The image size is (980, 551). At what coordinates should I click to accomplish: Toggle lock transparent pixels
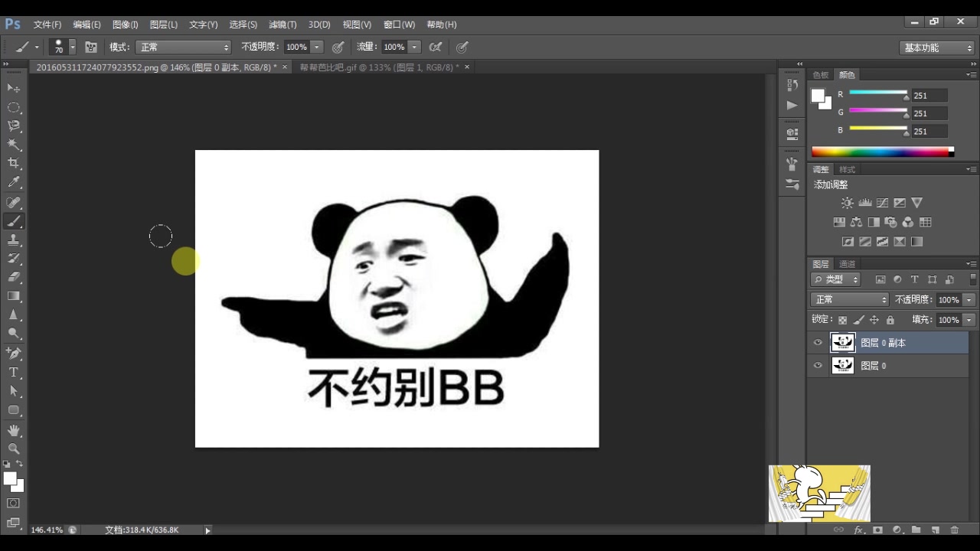click(842, 320)
